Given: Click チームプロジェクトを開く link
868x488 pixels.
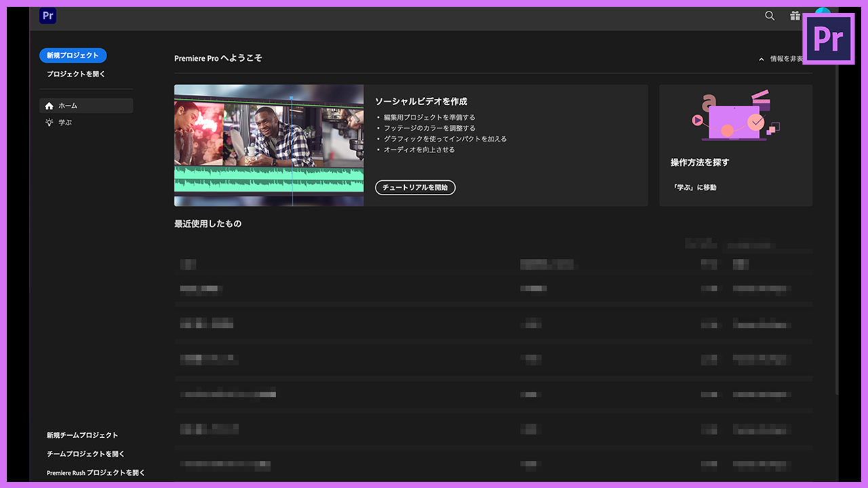Looking at the screenshot, I should (x=85, y=454).
